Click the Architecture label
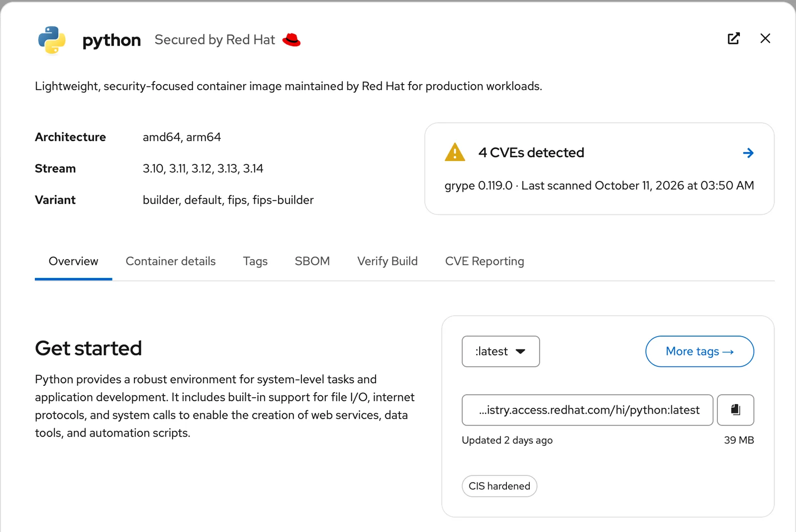This screenshot has height=532, width=796. pos(70,137)
